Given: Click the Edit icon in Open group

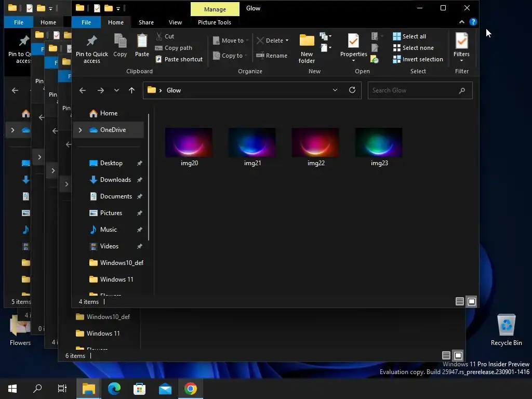Looking at the screenshot, I should 375,48.
